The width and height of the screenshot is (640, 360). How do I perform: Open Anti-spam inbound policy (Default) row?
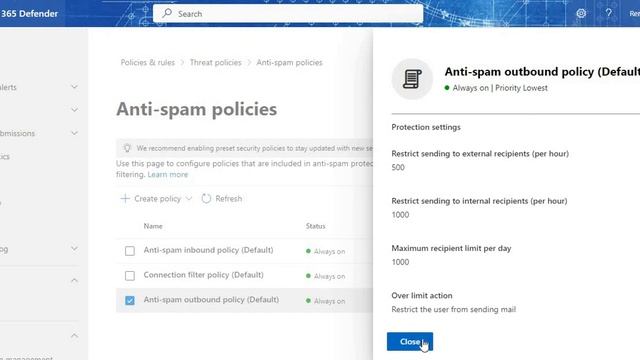point(208,250)
